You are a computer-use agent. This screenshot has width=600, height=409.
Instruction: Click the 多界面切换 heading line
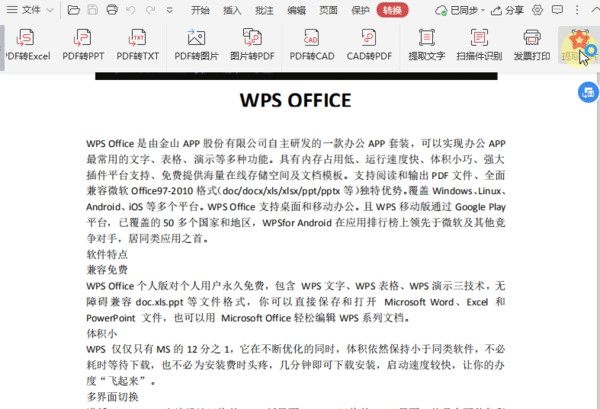click(x=112, y=397)
